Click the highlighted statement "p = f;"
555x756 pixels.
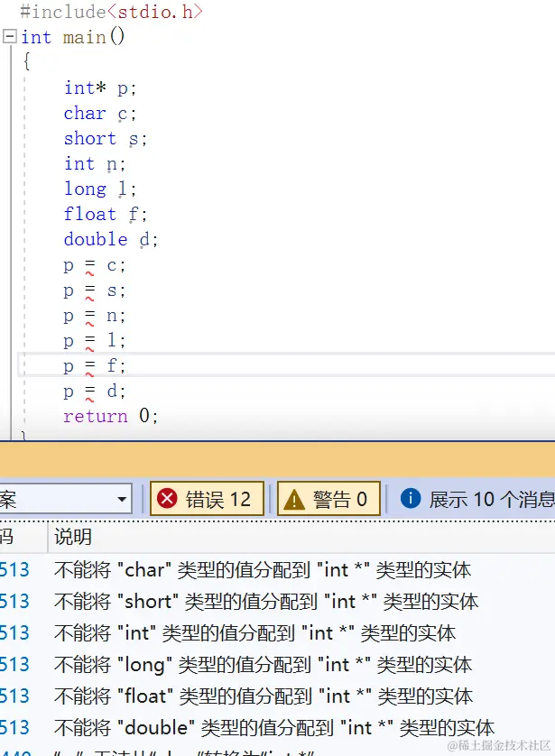click(95, 365)
